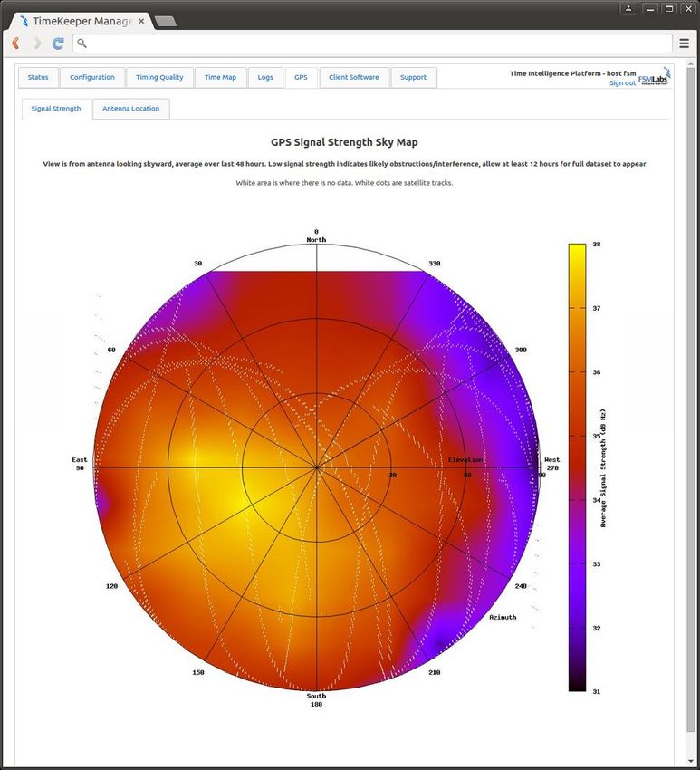Open the Client Software tab
The image size is (700, 770).
(354, 78)
